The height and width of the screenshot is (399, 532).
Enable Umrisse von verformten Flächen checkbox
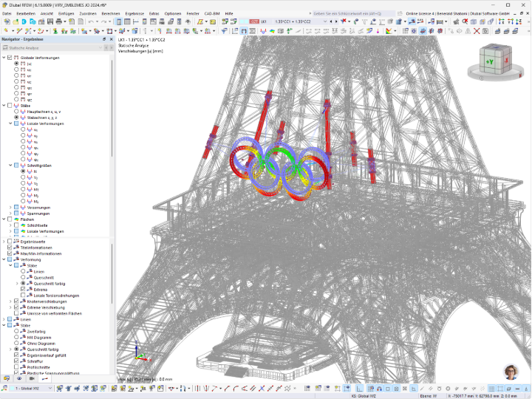tap(16, 313)
